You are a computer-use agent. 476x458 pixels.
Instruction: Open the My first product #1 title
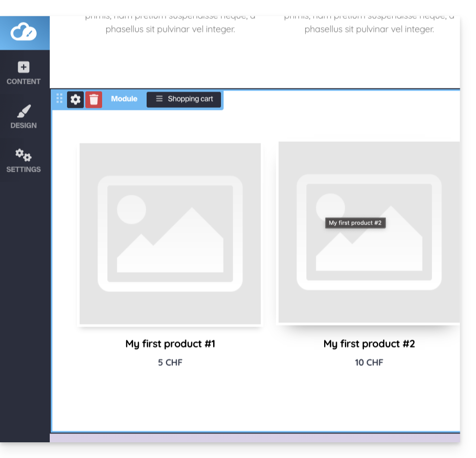pos(170,344)
